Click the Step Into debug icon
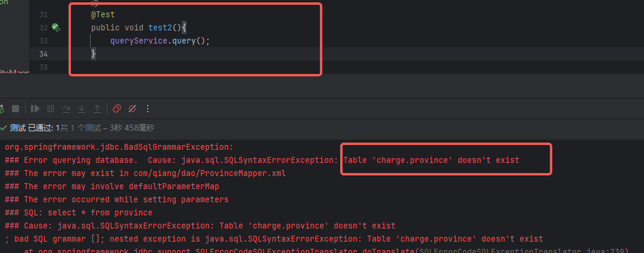Screen dimensions: 644x253 pyautogui.click(x=82, y=109)
